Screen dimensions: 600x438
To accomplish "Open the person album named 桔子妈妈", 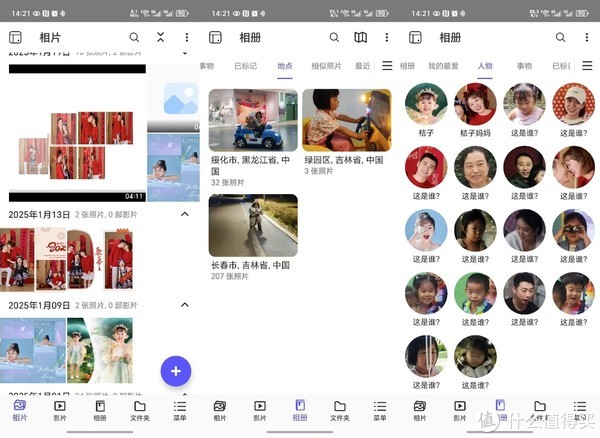I will 475,104.
